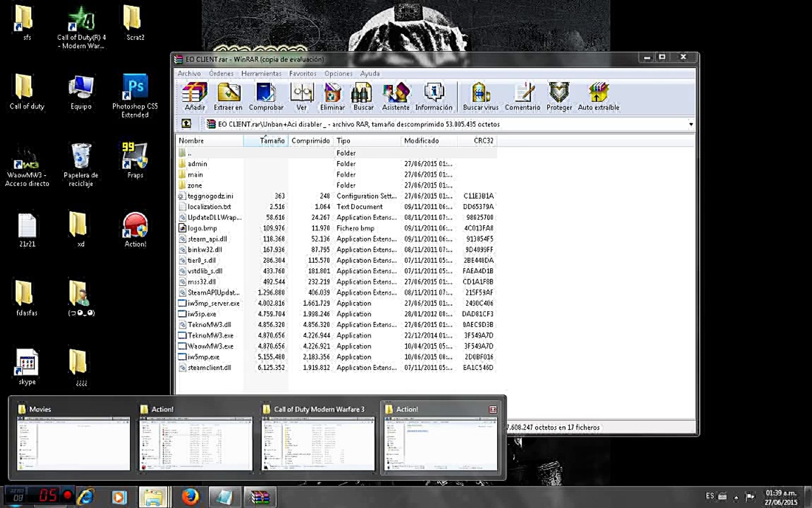Select the steam_api.dll file
Viewport: 812px width, 508px height.
[x=336, y=239]
